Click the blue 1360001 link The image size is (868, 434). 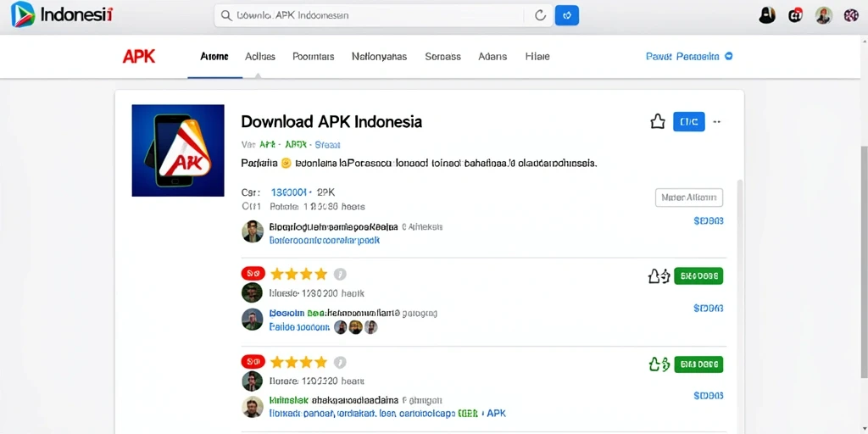288,192
